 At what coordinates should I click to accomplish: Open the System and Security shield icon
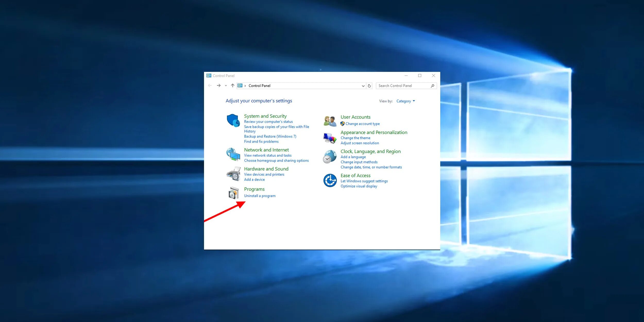(233, 120)
